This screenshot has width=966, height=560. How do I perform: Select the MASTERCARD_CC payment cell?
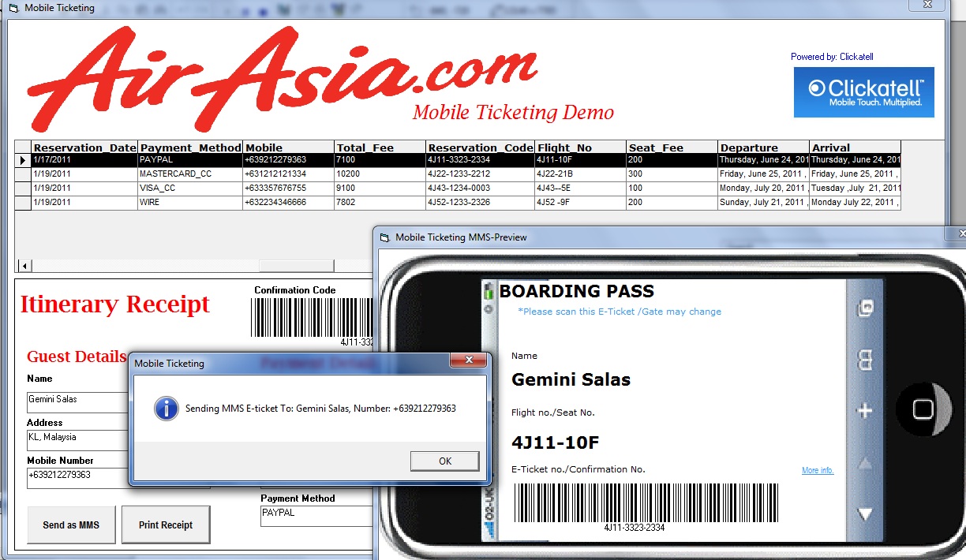click(x=191, y=174)
